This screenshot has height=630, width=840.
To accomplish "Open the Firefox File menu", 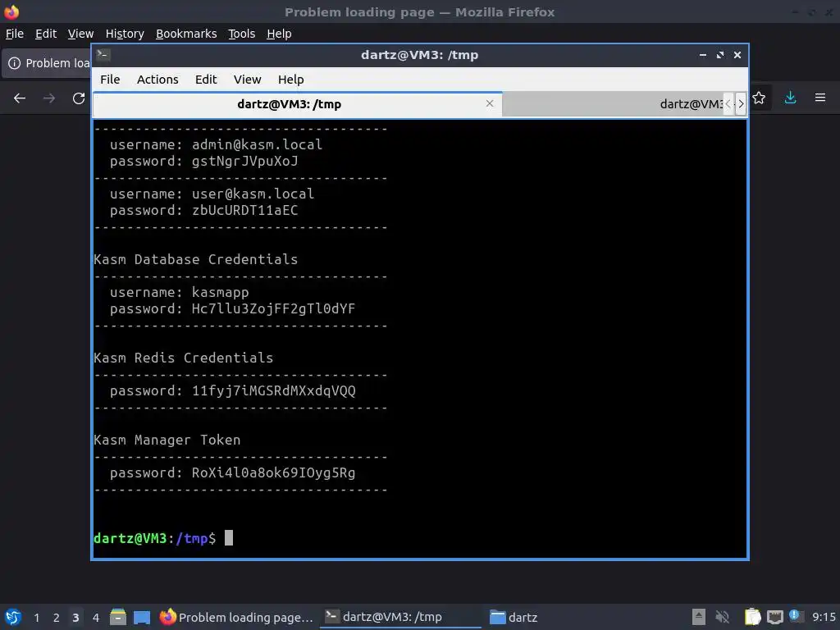I will tap(15, 34).
